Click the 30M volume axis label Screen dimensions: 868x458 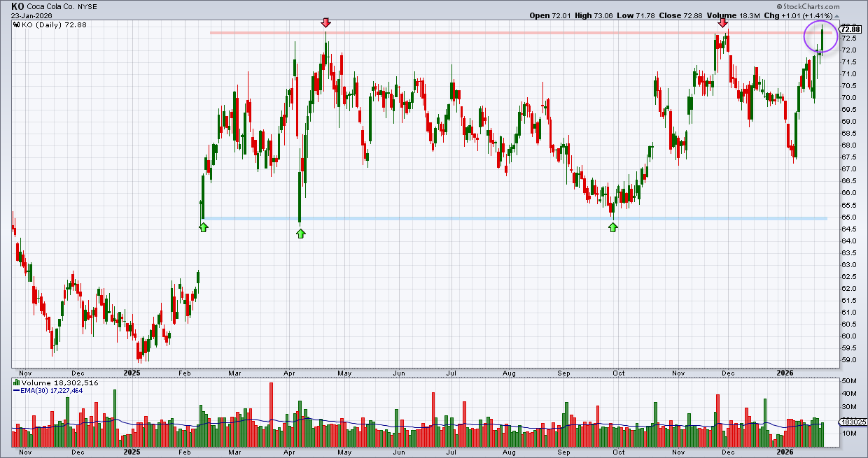pos(848,407)
